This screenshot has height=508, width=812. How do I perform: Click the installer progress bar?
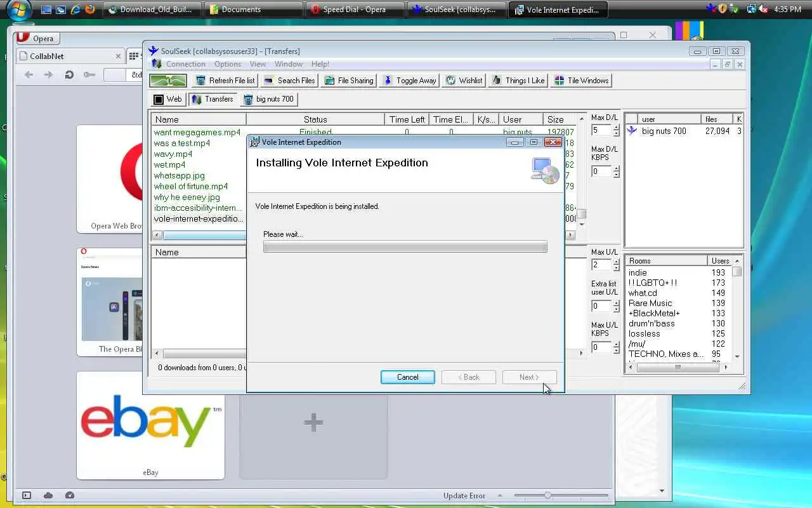[x=405, y=246]
